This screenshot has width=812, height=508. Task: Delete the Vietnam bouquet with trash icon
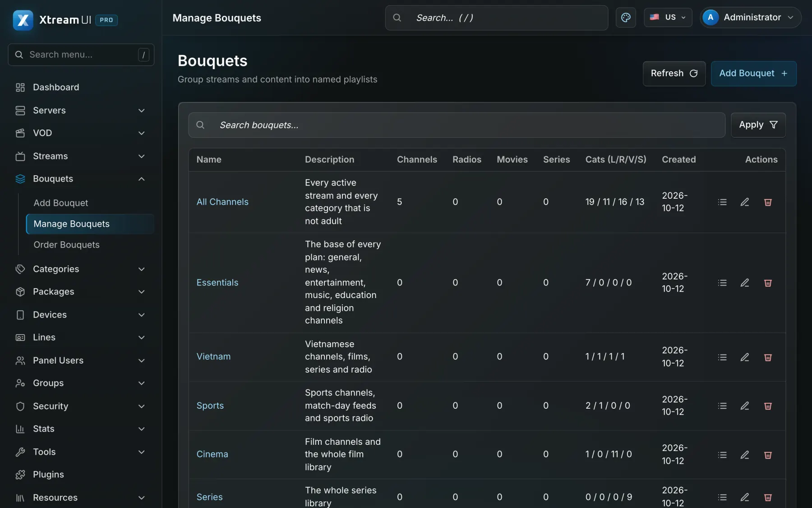[768, 357]
